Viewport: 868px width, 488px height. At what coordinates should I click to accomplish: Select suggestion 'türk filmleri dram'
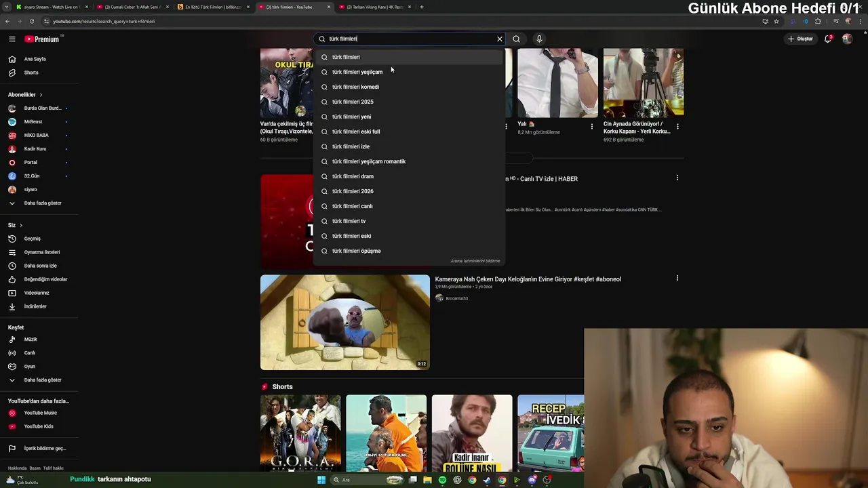pyautogui.click(x=409, y=176)
